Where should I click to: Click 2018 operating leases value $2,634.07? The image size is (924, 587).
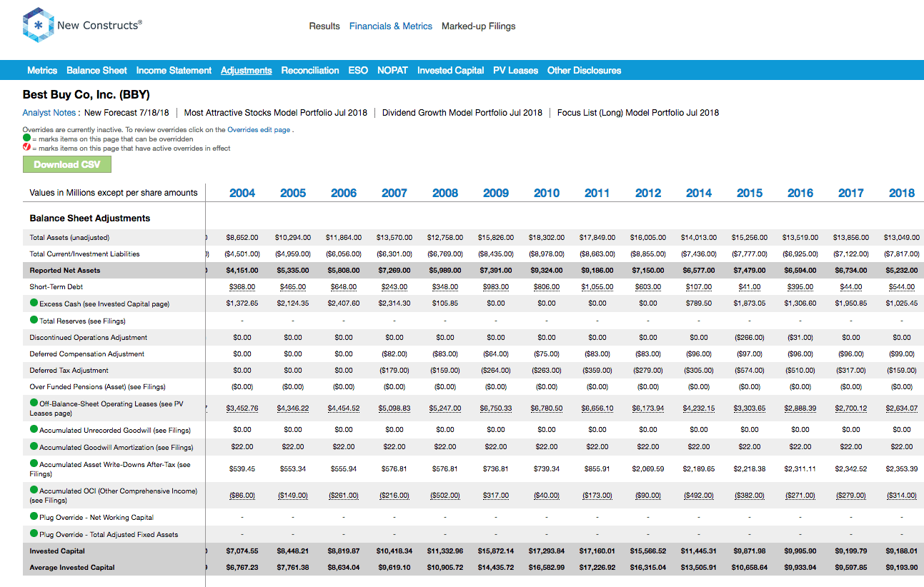pos(902,408)
